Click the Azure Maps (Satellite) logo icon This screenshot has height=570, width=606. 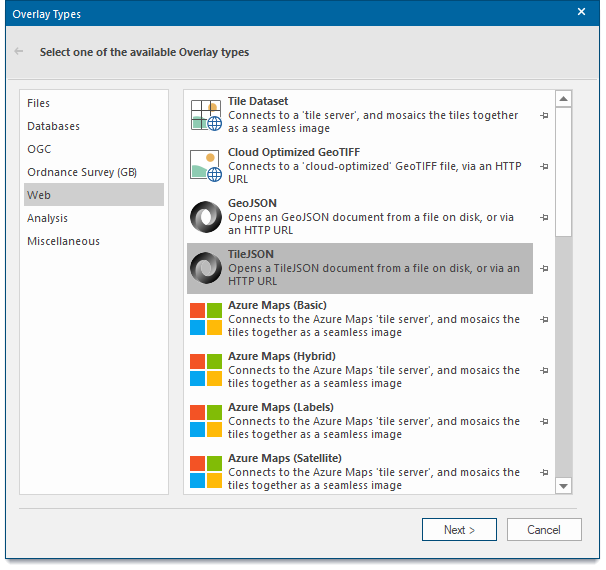click(x=206, y=472)
